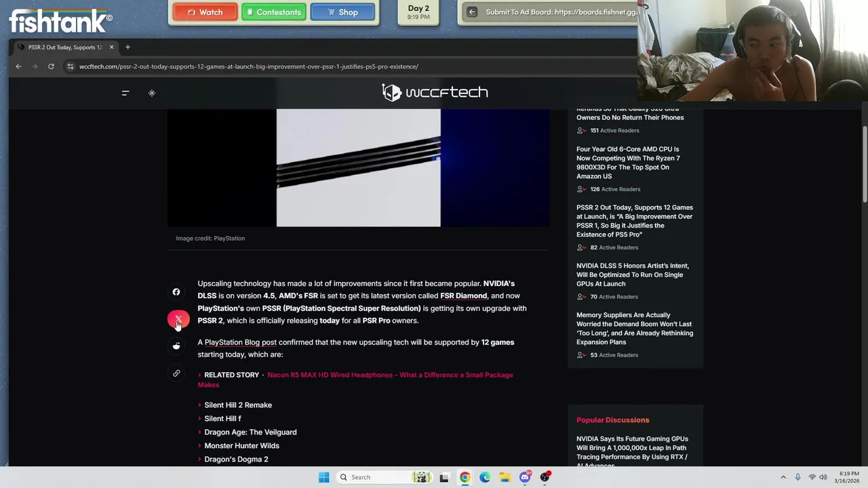Image resolution: width=868 pixels, height=488 pixels.
Task: Open Wi-Fi network settings tray icon
Action: pyautogui.click(x=812, y=477)
